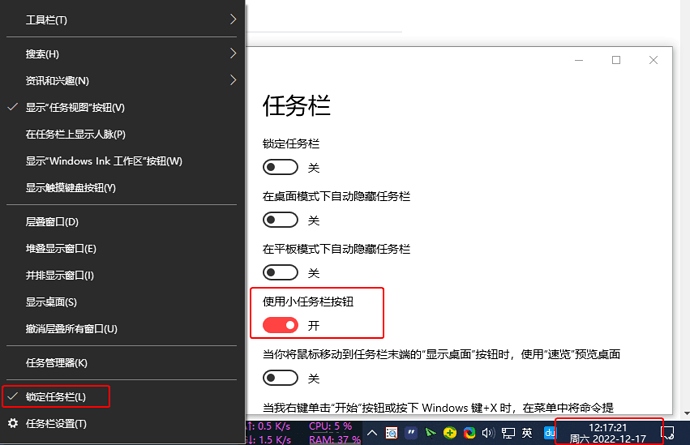Screen dimensions: 690x445
Task: Click the green paper-plane tray icon
Action: (x=430, y=433)
